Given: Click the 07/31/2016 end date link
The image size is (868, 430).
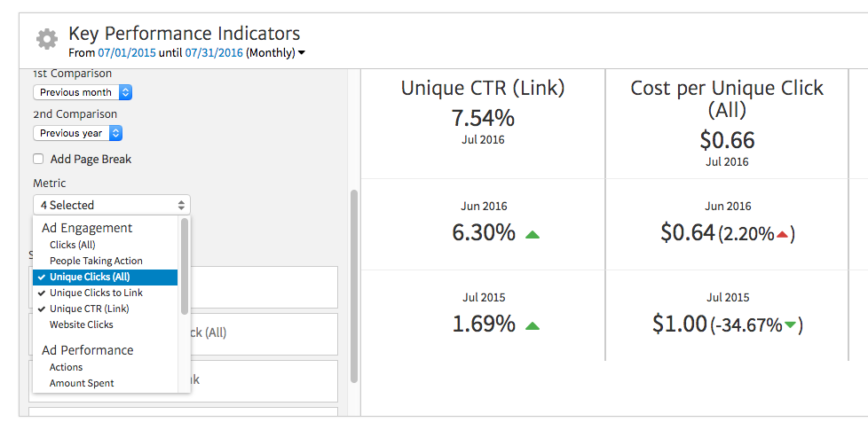Looking at the screenshot, I should coord(213,53).
